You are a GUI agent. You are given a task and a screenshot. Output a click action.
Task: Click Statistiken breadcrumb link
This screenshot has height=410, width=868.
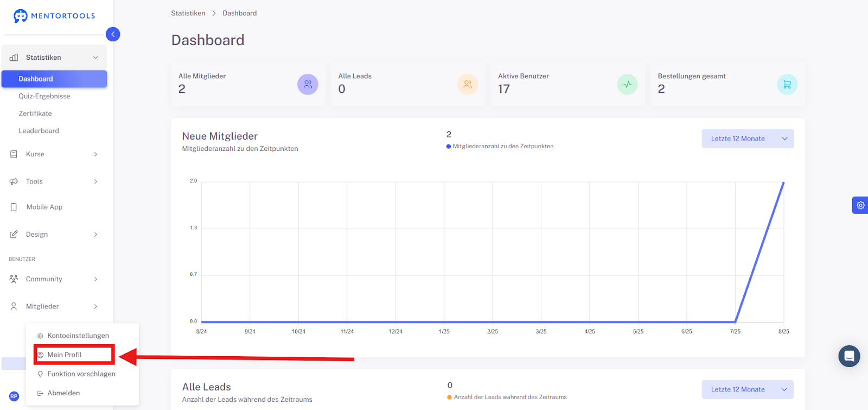click(x=188, y=13)
